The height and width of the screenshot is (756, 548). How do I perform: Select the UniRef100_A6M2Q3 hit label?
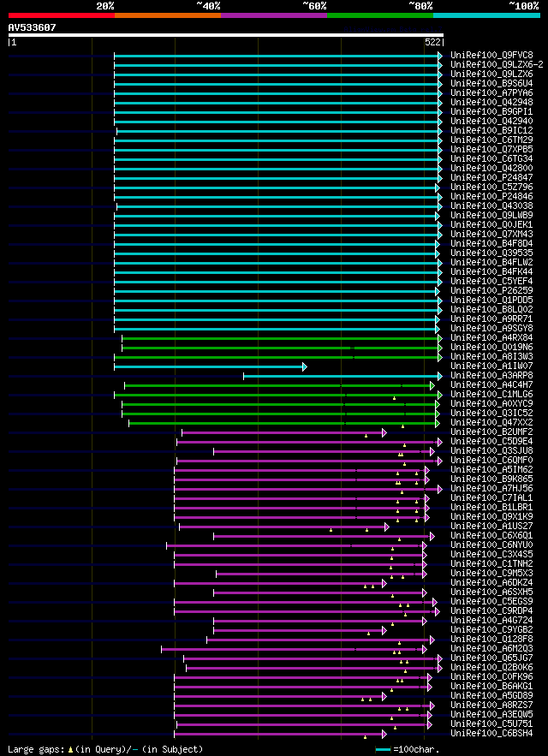click(492, 649)
